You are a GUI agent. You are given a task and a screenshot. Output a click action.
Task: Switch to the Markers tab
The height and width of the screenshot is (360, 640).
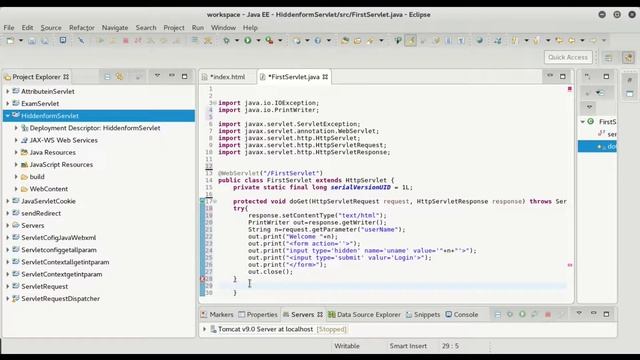[x=217, y=315]
